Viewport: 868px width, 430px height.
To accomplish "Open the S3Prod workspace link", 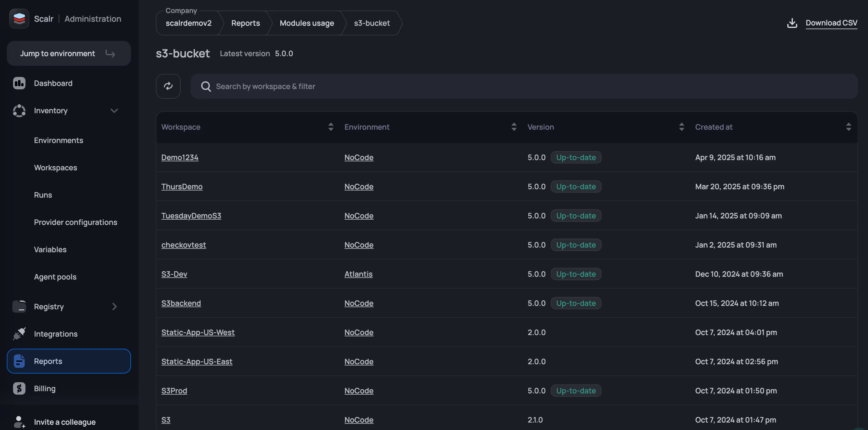I will tap(174, 391).
